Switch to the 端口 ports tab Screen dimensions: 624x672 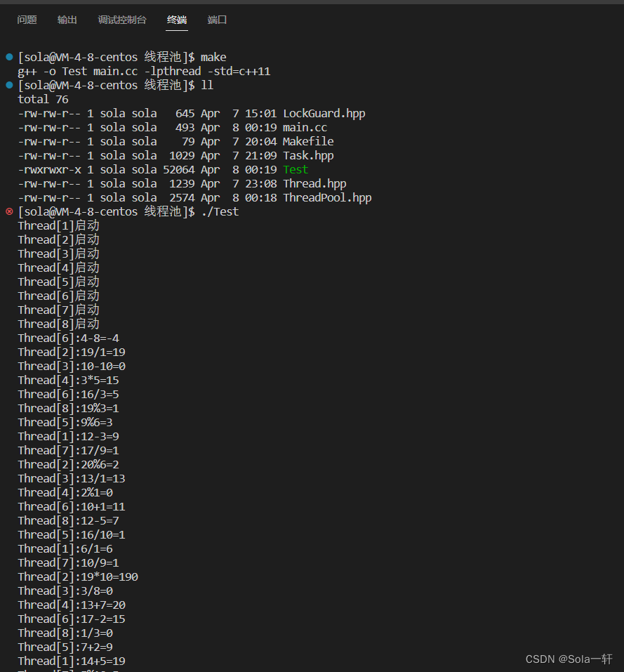coord(217,20)
